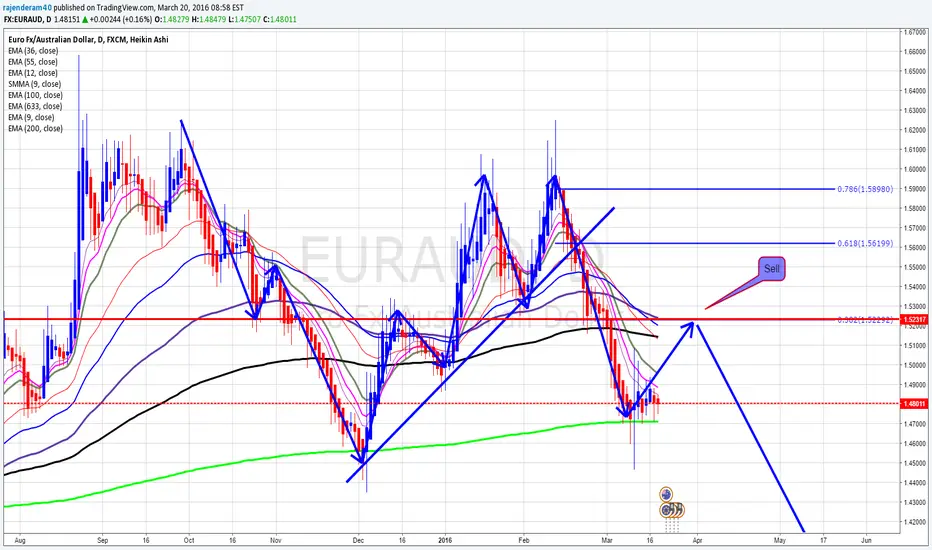Click the 17 label on time axis
The image size is (932, 550).
(823, 540)
